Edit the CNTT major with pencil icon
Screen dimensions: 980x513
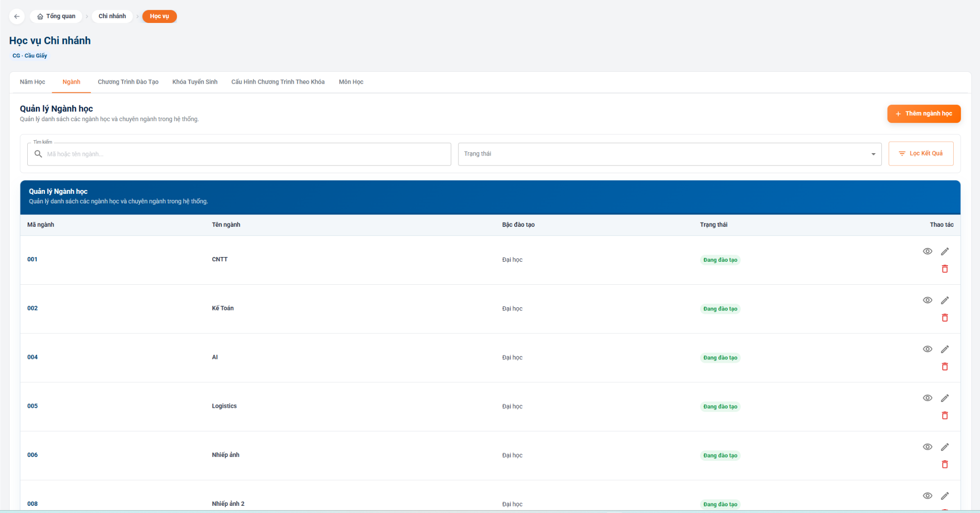coord(945,251)
